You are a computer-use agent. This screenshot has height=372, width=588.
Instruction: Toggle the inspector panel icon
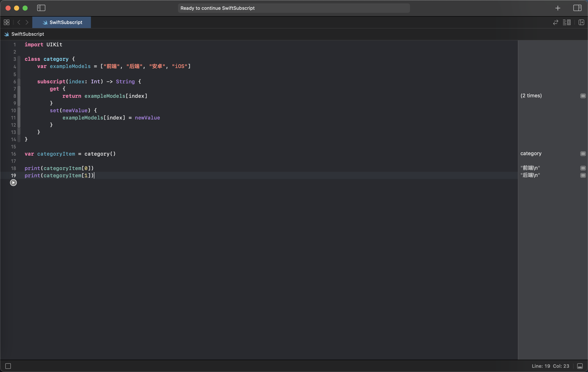[577, 8]
